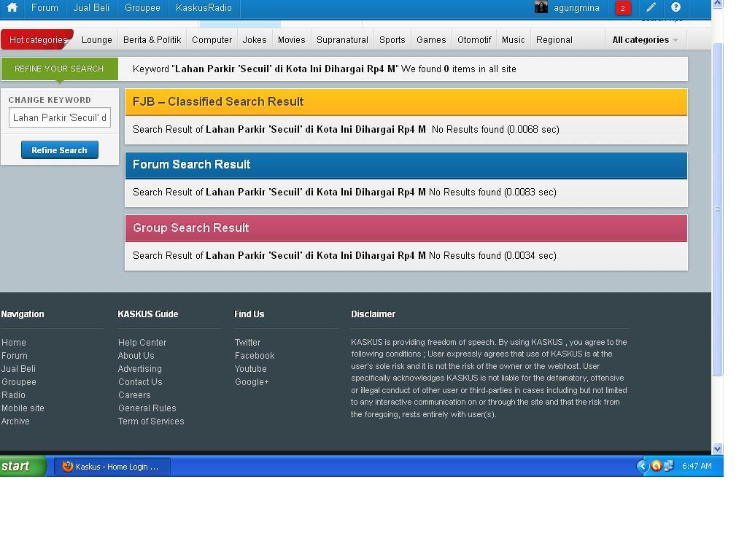Open the Groupee menu

coord(142,7)
